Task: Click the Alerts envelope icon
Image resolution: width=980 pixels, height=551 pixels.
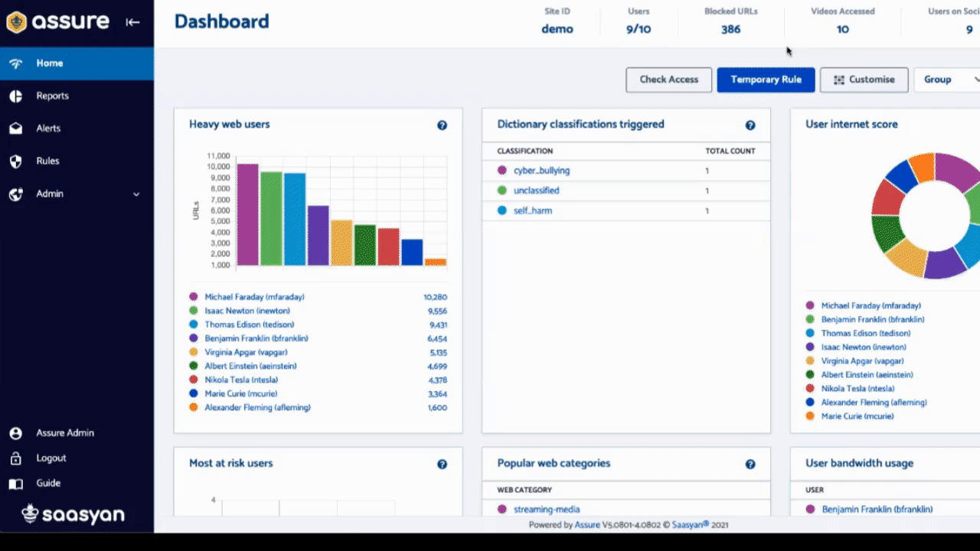Action: coord(16,129)
